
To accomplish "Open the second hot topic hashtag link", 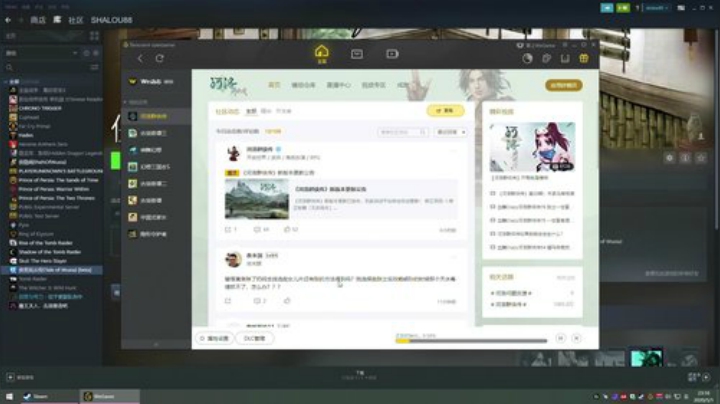I will click(508, 304).
